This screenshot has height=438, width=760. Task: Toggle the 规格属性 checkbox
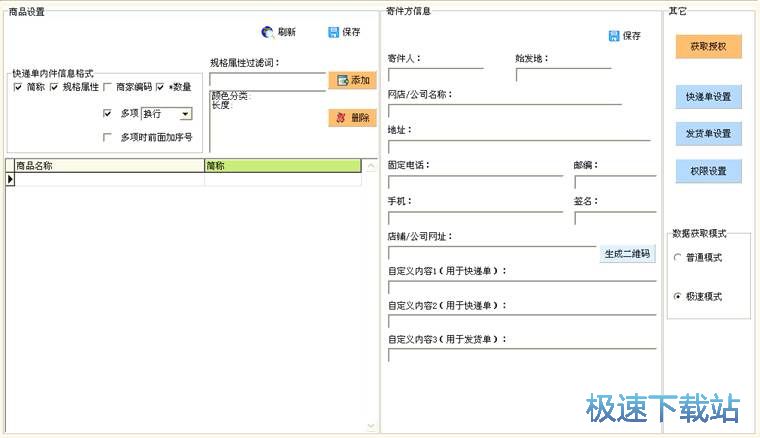(x=54, y=87)
